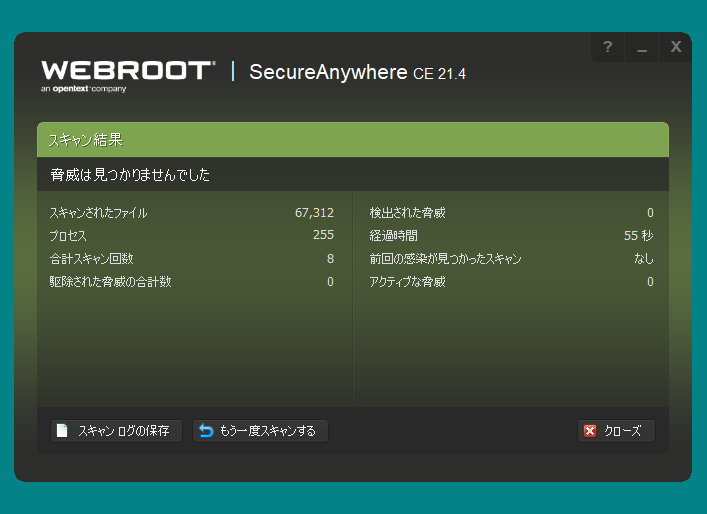The height and width of the screenshot is (514, 707).
Task: Click the なし value
Action: [644, 259]
